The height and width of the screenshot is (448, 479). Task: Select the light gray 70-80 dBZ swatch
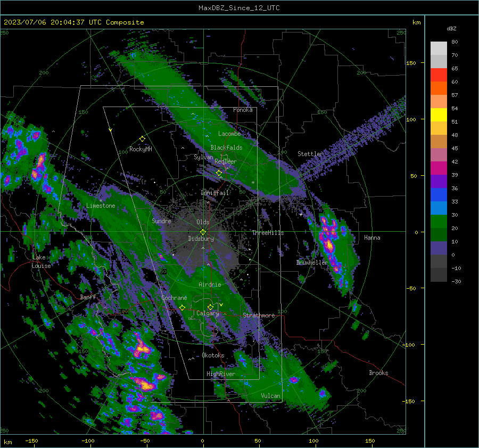point(439,48)
